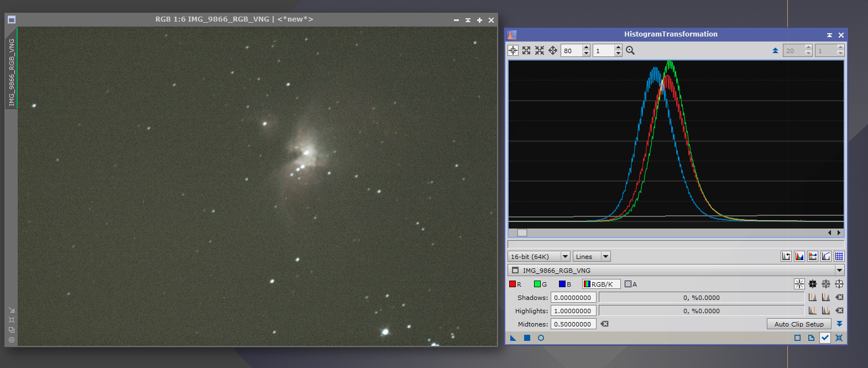This screenshot has width=868, height=368.
Task: Click the Shadows value input field
Action: [x=573, y=298]
